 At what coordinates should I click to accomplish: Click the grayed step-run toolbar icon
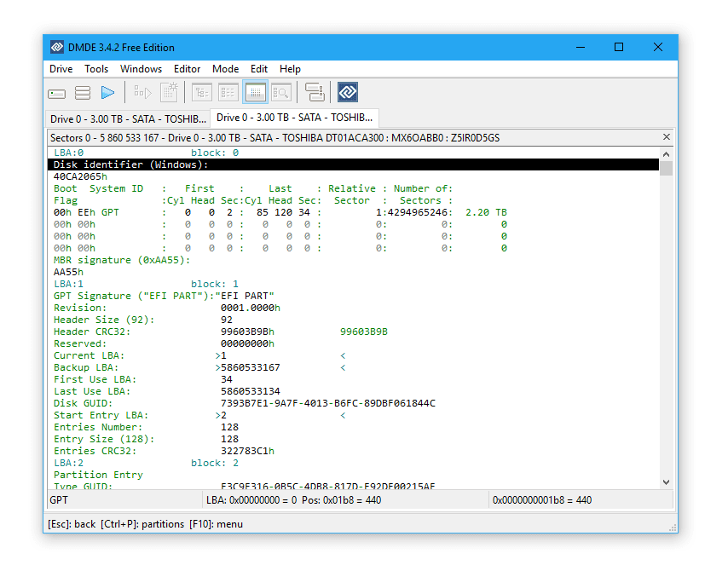142,92
